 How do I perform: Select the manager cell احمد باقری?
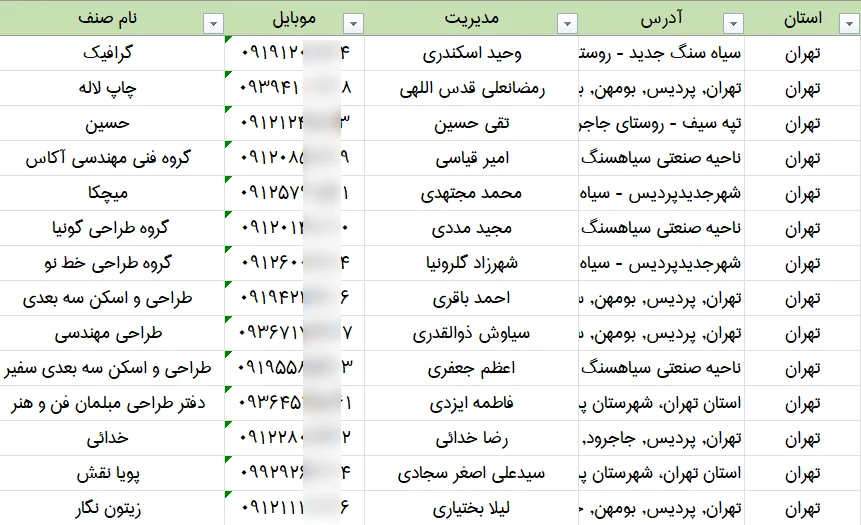[472, 298]
